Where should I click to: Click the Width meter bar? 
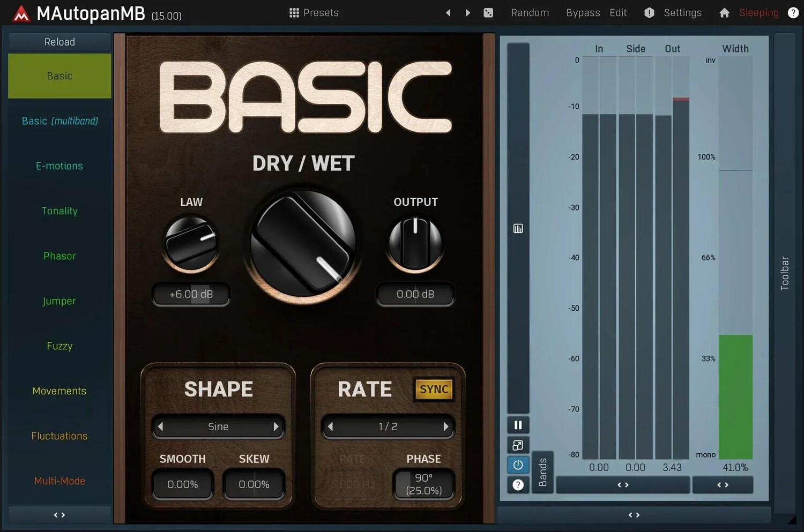pos(735,257)
